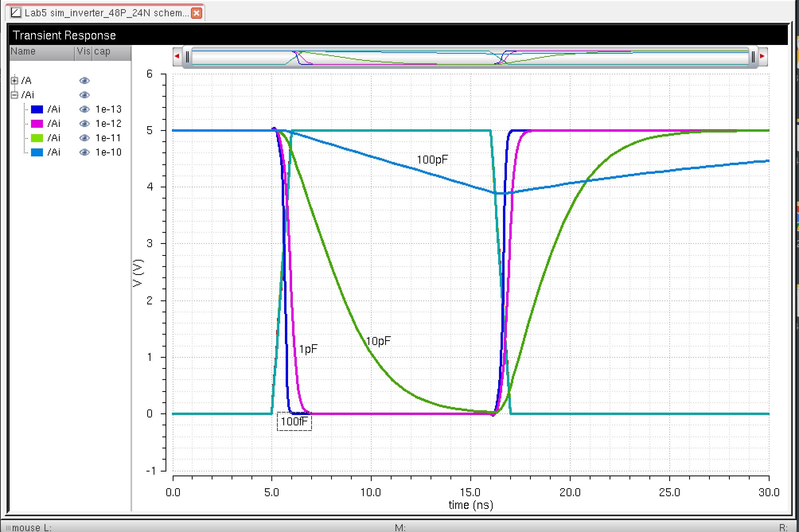This screenshot has height=532, width=799.
Task: Select the /Ai parent signal name
Action: [x=27, y=95]
